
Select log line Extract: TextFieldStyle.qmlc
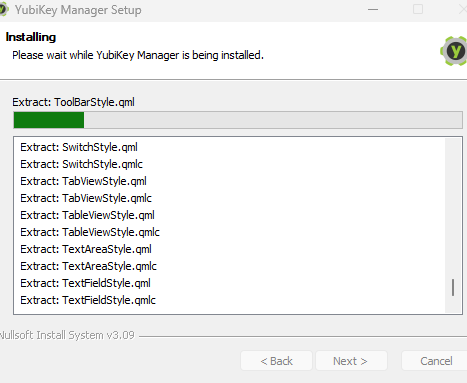[88, 300]
